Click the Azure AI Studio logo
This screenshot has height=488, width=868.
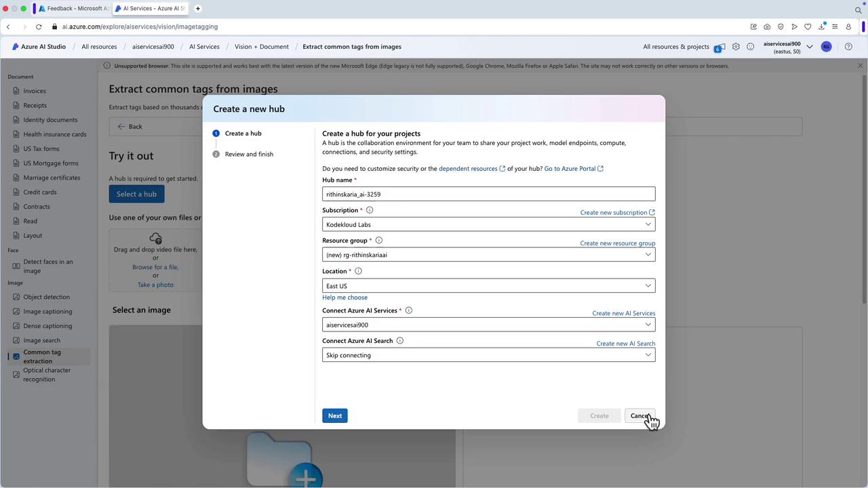[x=39, y=47]
